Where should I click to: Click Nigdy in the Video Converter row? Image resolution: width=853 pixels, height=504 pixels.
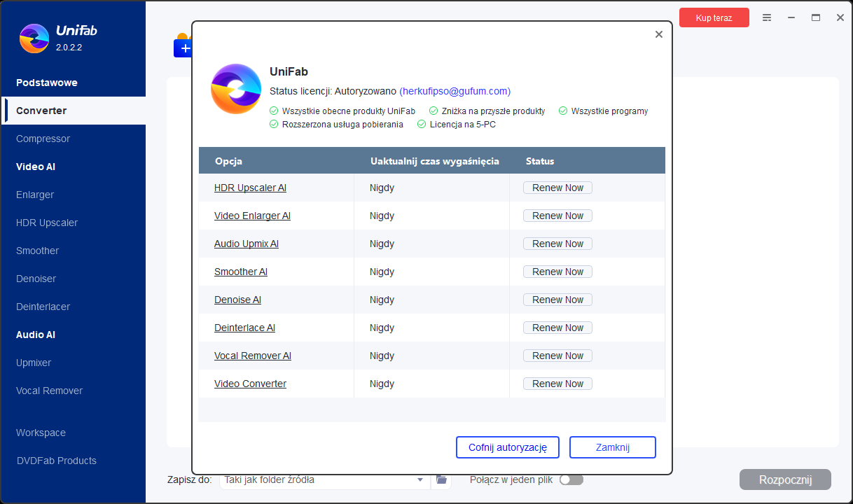(382, 384)
